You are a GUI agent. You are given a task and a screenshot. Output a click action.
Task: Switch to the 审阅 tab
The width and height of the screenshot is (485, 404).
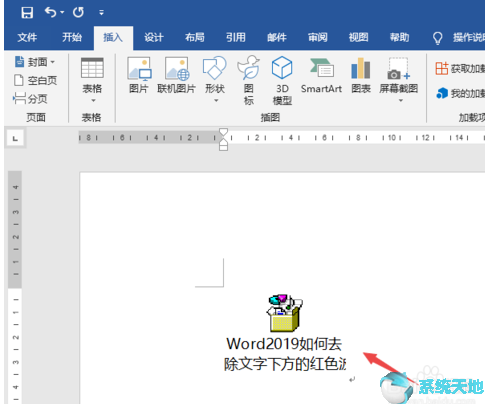click(x=318, y=37)
